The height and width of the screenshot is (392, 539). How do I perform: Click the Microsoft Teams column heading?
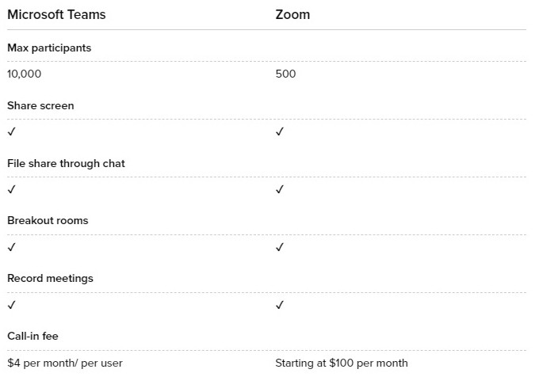point(56,14)
